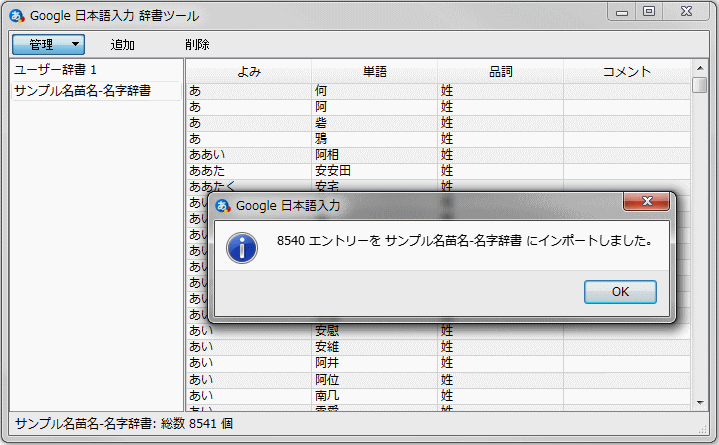Click the 追加 toolbar button
The image size is (719, 445).
point(122,44)
